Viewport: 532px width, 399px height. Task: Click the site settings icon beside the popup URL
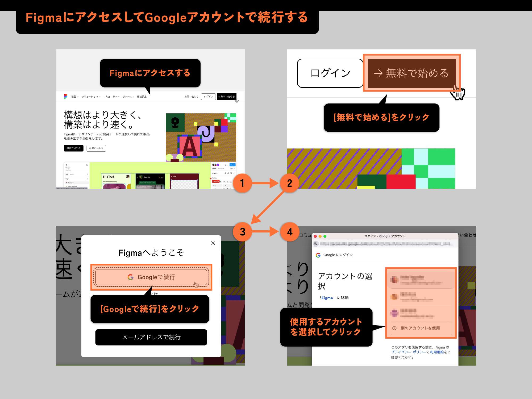click(x=316, y=244)
